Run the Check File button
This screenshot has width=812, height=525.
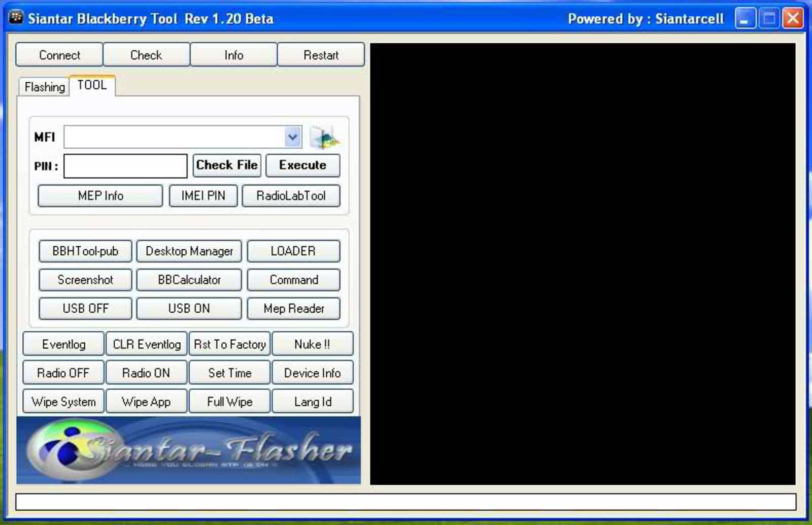(x=227, y=165)
